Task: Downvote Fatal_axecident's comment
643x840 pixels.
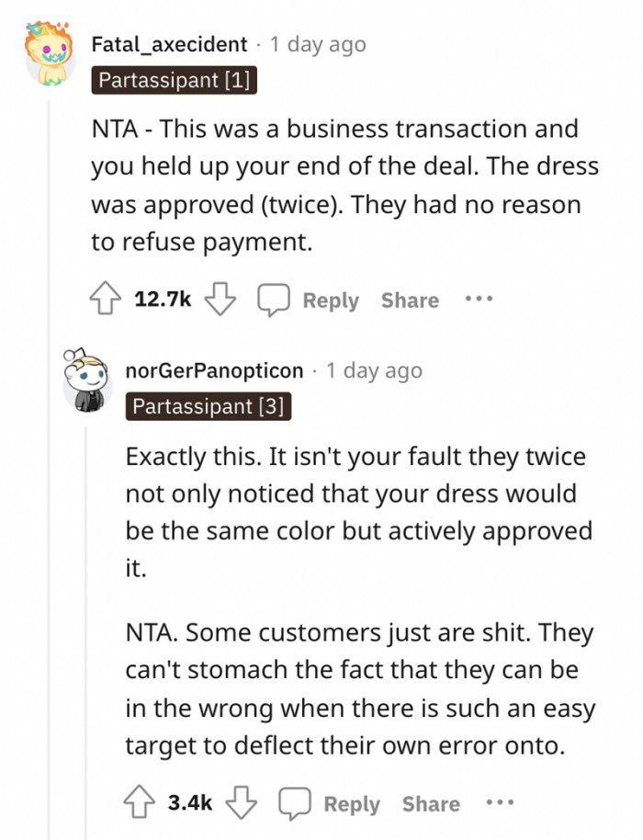Action: [219, 300]
